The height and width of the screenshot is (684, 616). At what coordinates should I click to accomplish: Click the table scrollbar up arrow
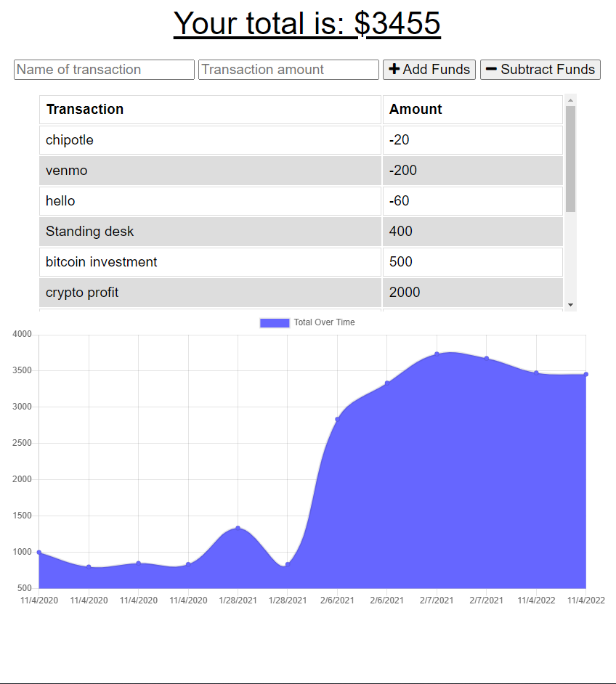pyautogui.click(x=570, y=100)
